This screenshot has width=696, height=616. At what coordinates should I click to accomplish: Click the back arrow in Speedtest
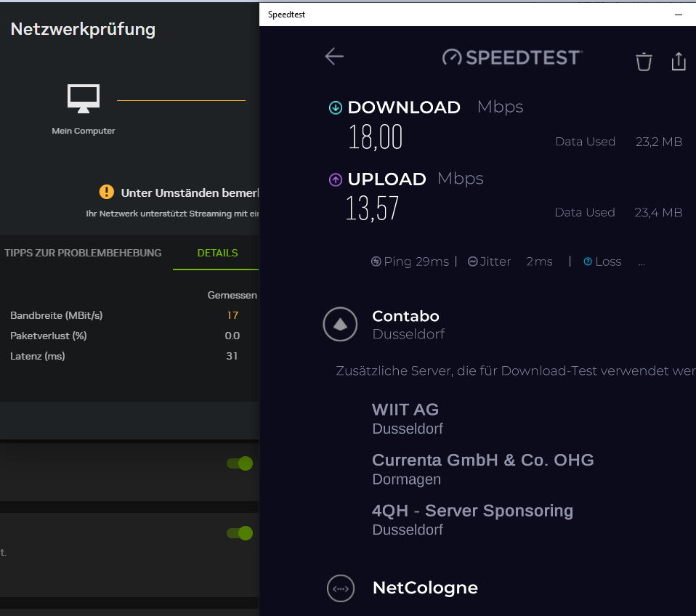pyautogui.click(x=334, y=57)
